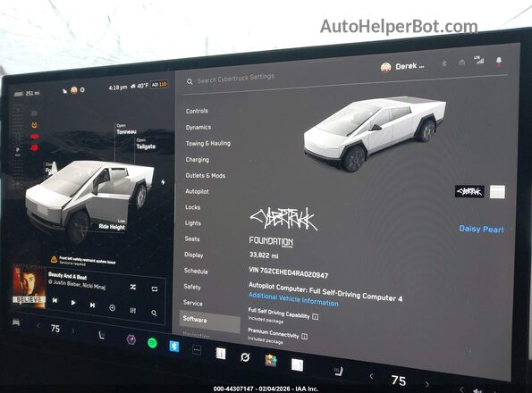This screenshot has height=393, width=532.
Task: Open the Controls settings tab
Action: coord(197,111)
